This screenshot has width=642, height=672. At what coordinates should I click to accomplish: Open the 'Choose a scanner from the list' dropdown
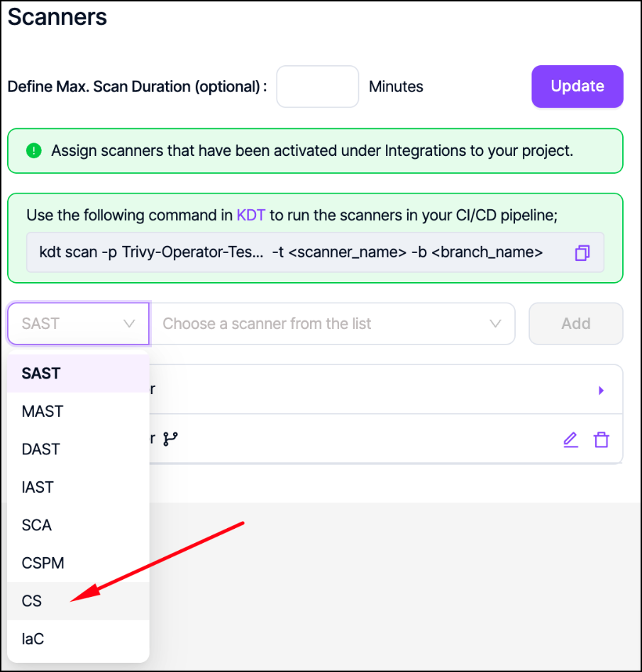[332, 324]
